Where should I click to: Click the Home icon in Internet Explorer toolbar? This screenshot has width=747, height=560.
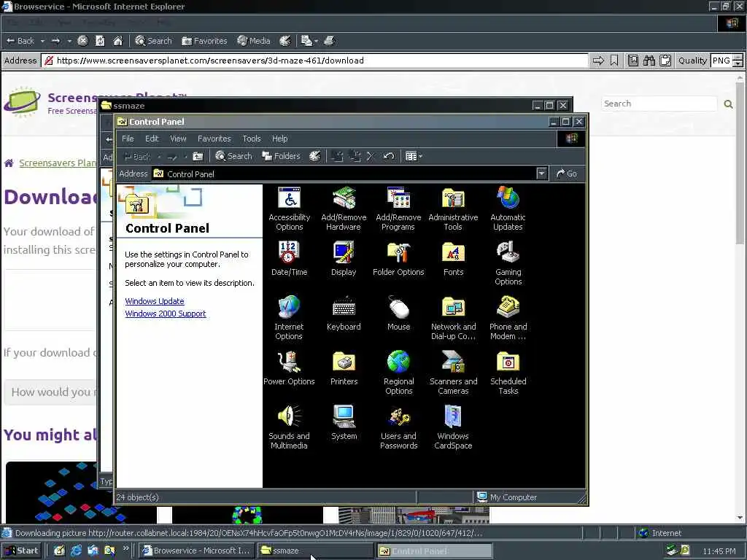click(117, 41)
